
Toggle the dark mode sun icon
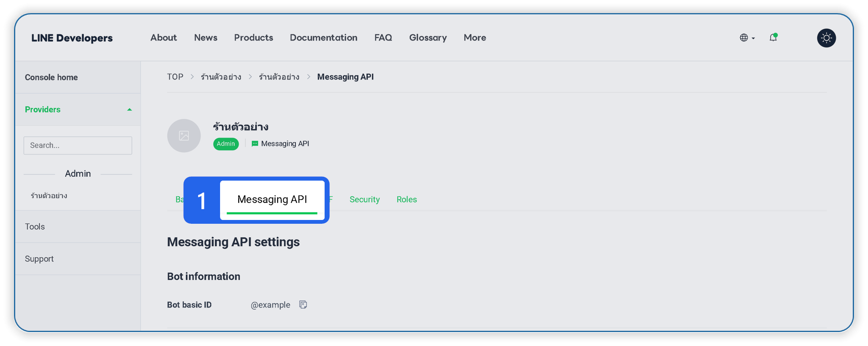click(826, 38)
